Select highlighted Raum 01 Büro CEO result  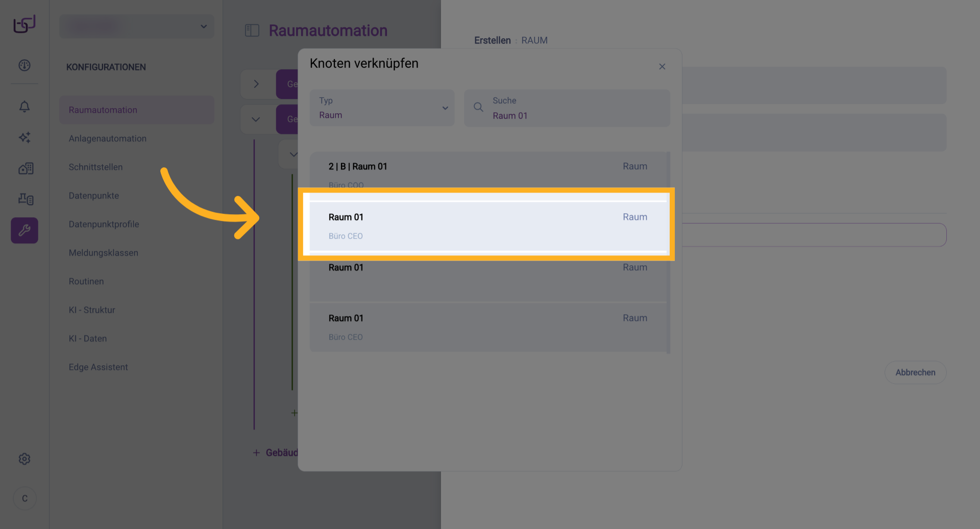point(488,226)
